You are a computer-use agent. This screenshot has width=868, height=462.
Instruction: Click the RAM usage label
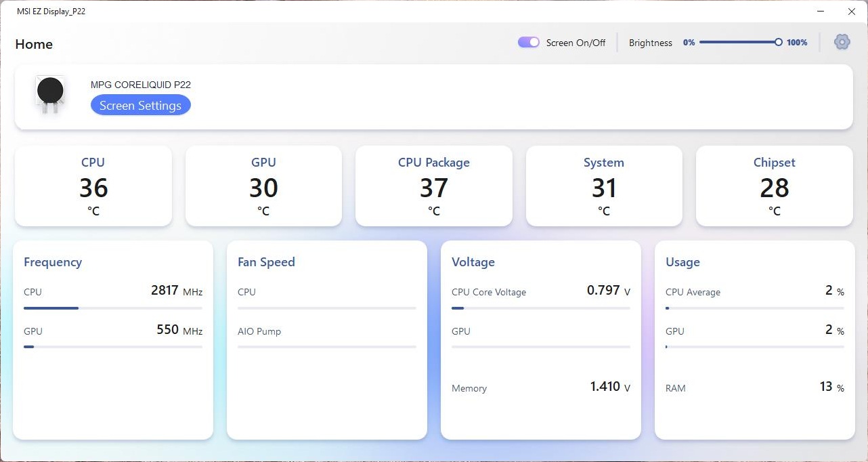coord(676,389)
